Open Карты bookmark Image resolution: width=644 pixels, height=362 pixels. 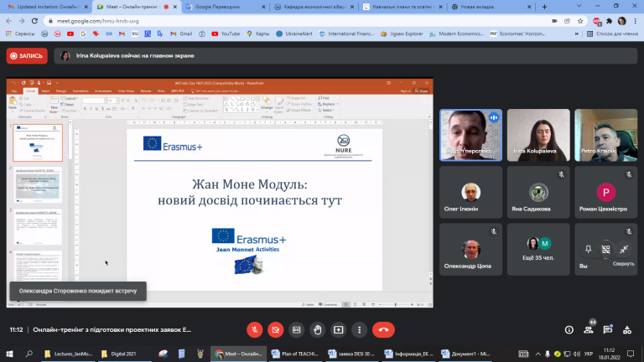pos(258,34)
